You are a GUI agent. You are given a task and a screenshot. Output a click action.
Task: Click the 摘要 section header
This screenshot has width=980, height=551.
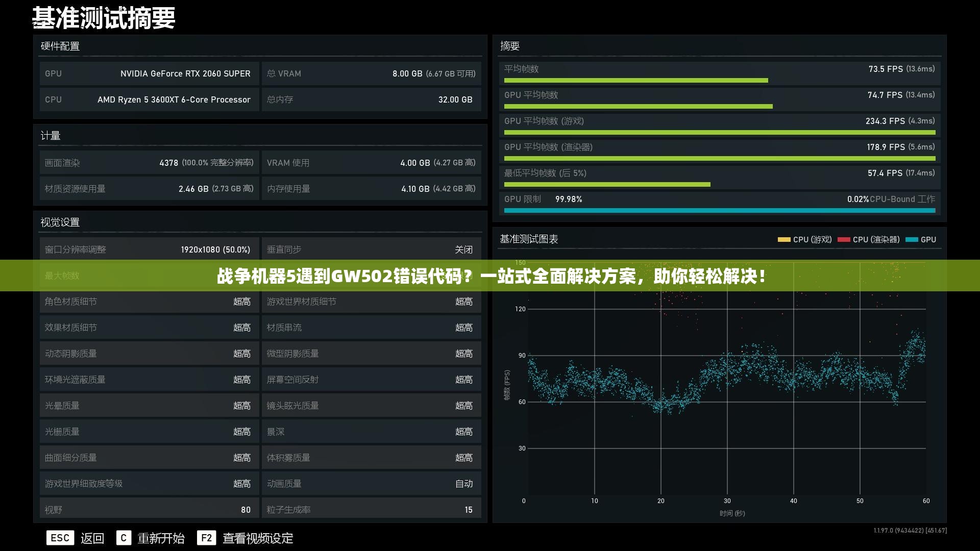coord(510,46)
